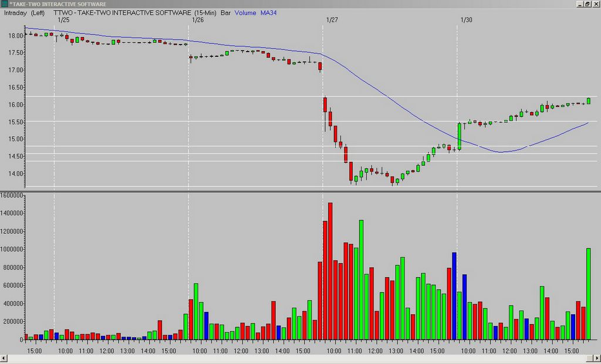Select the blue Volume study label

(x=245, y=13)
